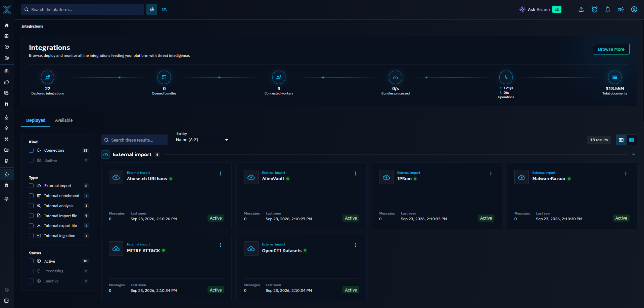The height and width of the screenshot is (308, 644).
Task: Open the megaphone announcements icon
Action: [620, 9]
